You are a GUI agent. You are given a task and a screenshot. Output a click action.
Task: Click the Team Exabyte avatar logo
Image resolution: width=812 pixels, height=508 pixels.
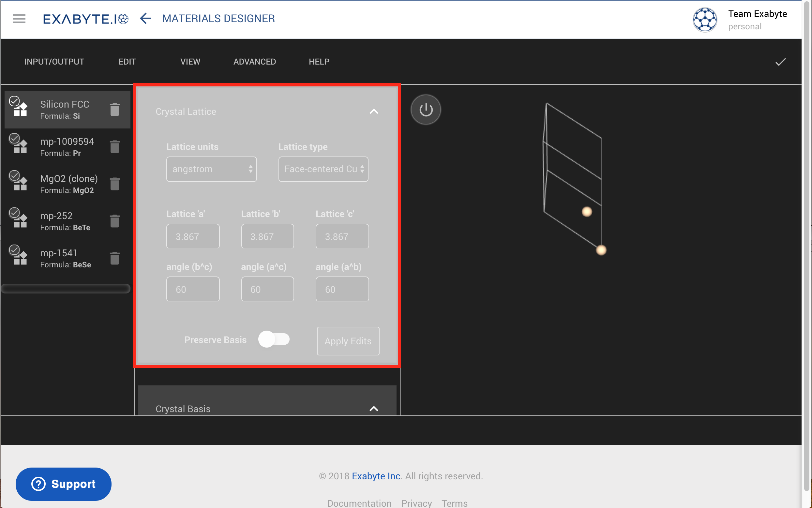(705, 20)
